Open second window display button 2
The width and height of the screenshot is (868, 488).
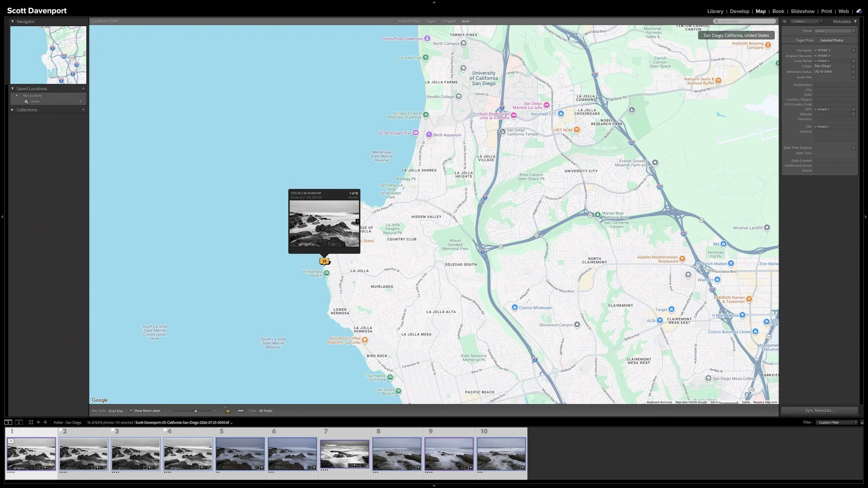click(x=19, y=422)
